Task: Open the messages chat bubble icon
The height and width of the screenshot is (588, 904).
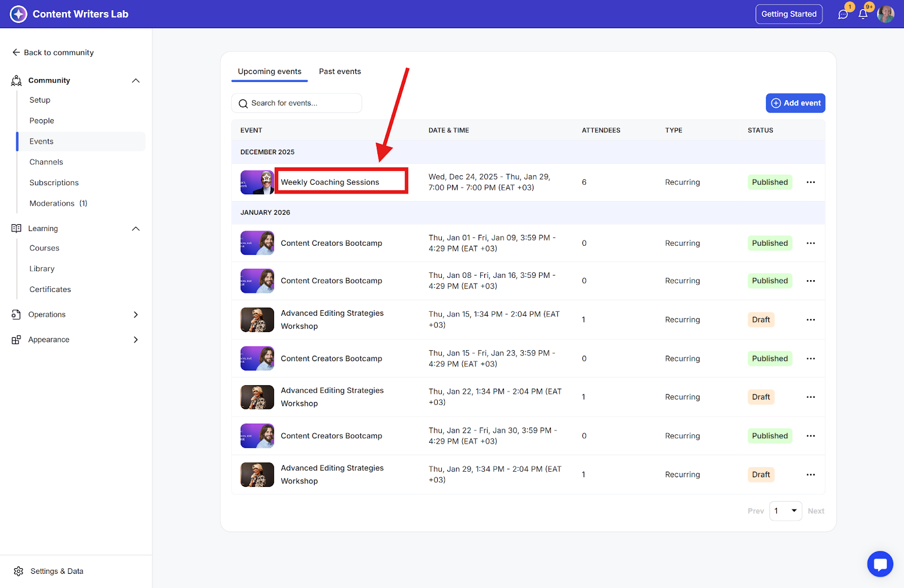Action: tap(843, 14)
